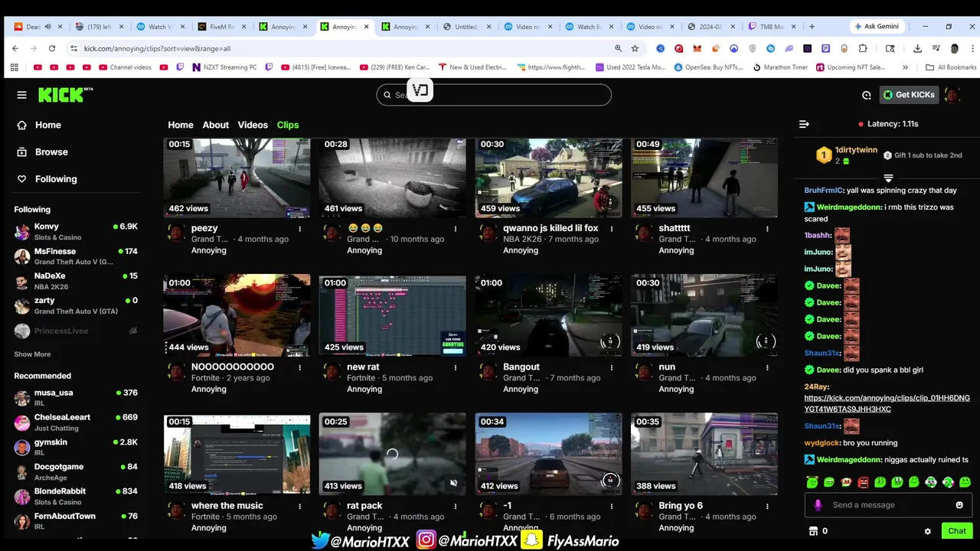Screen dimensions: 980x551
Task: Switch to the 'FiveM Re' browser tab
Action: click(x=221, y=27)
